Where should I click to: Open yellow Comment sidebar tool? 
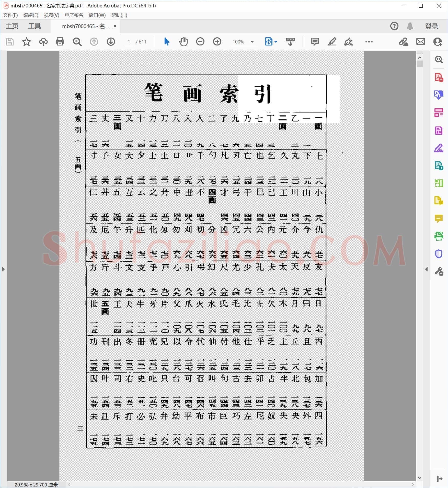(439, 218)
